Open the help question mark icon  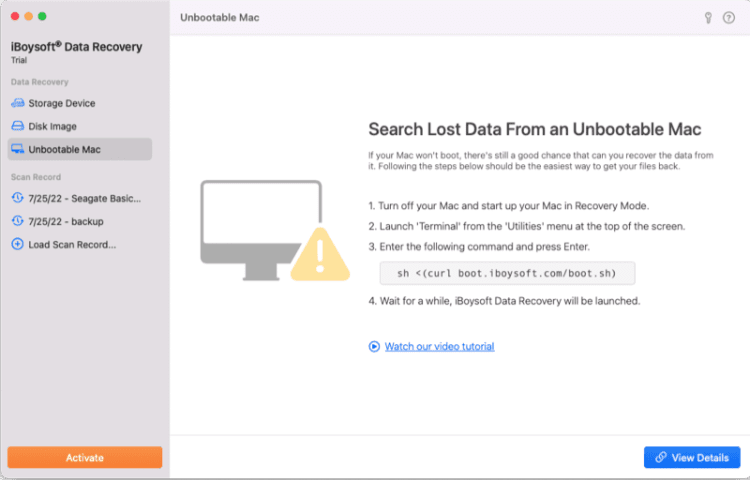click(728, 18)
